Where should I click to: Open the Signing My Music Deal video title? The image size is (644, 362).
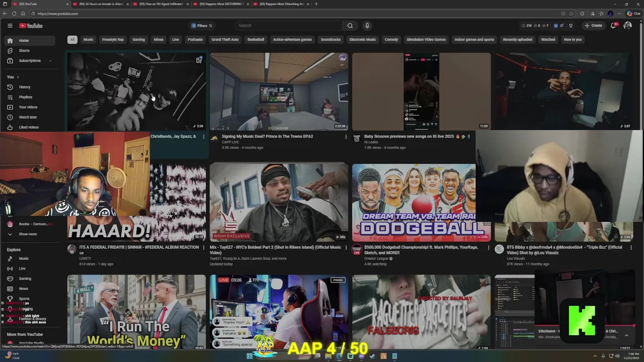click(x=267, y=136)
